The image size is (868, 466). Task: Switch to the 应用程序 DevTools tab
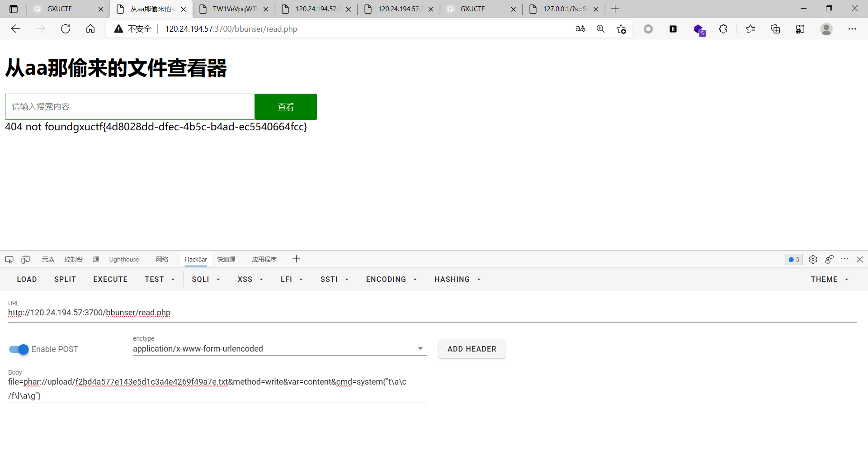[264, 259]
